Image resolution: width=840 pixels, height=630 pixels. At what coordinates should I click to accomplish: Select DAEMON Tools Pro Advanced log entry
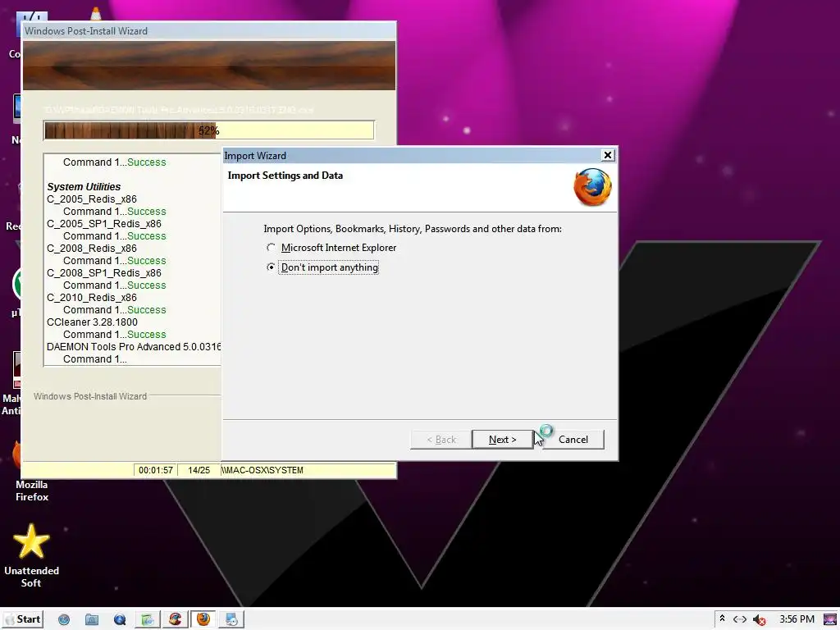(x=134, y=347)
